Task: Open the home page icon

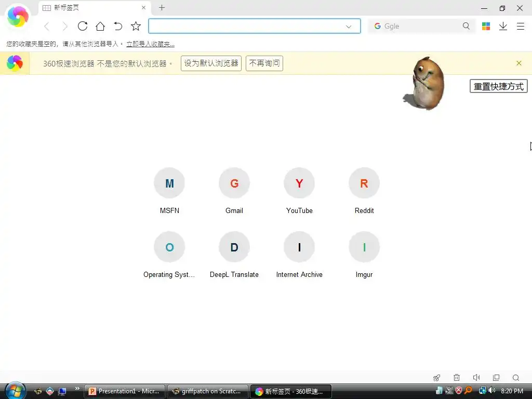Action: click(100, 26)
